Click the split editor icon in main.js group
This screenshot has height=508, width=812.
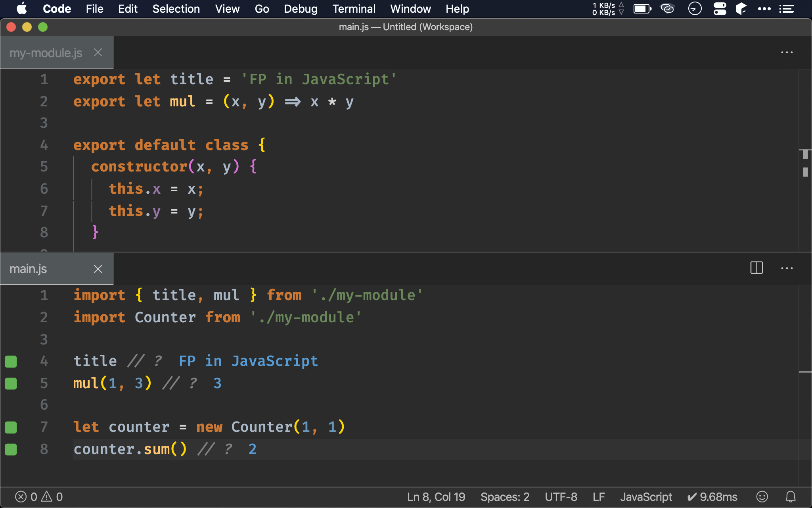point(756,268)
